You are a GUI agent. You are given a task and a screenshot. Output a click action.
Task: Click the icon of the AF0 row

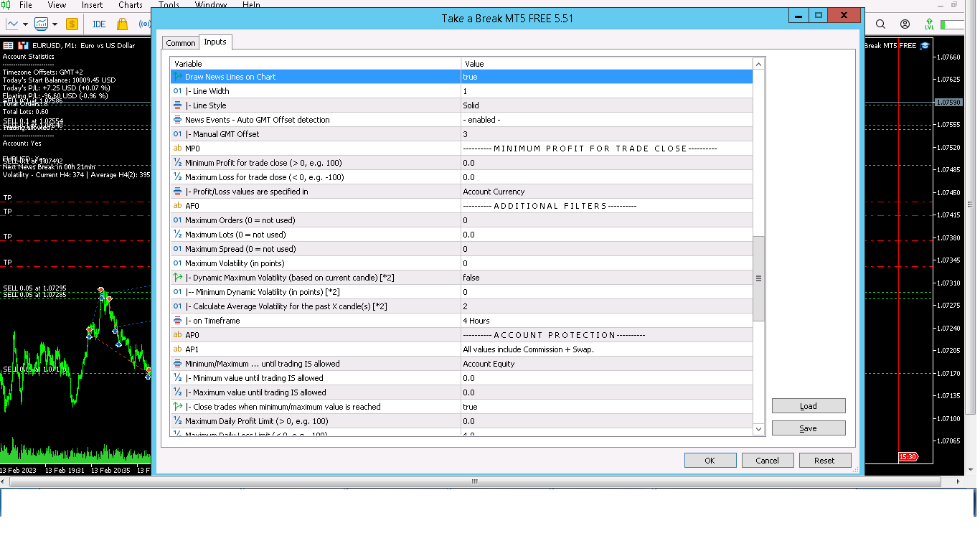(177, 206)
